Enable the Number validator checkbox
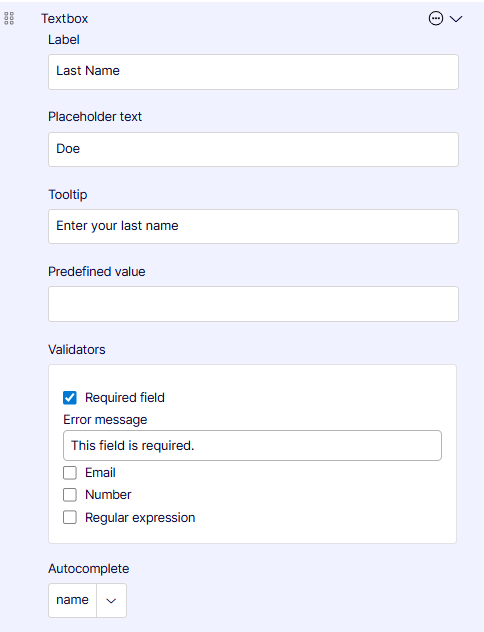This screenshot has width=484, height=632. [70, 495]
